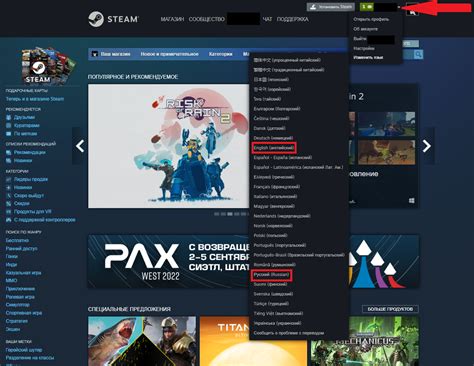Image resolution: width=474 pixels, height=366 pixels.
Task: Click the Install Steam button
Action: [330, 7]
